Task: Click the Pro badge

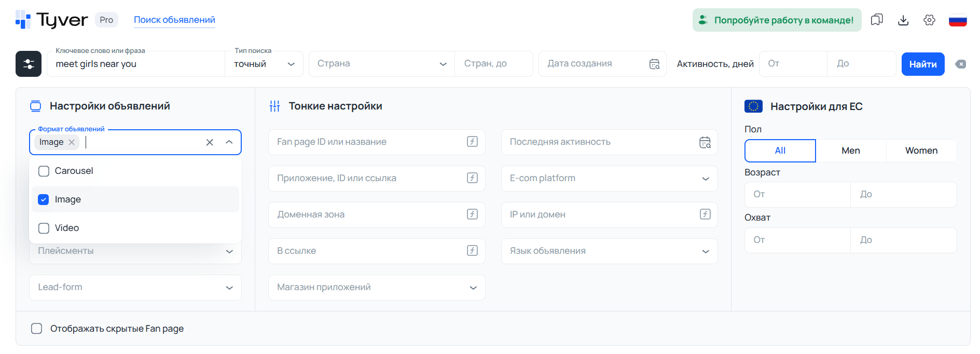Action: pos(106,20)
